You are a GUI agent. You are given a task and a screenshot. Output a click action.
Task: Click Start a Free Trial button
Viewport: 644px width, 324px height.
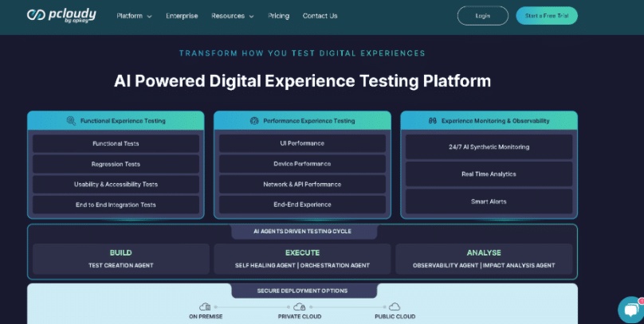tap(546, 16)
